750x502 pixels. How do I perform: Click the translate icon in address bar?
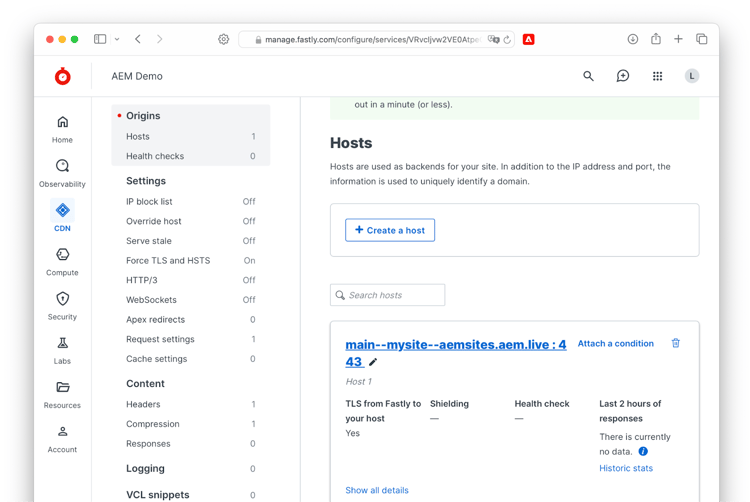[x=494, y=40]
